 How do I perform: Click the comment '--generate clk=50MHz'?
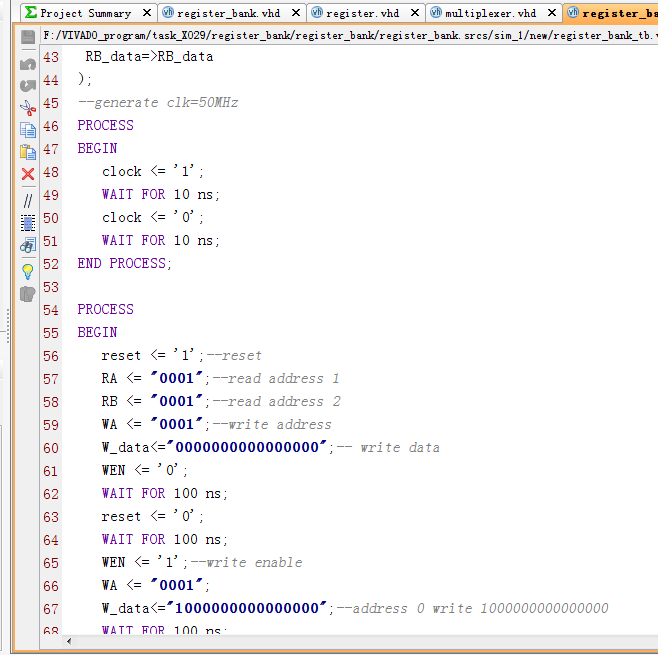(158, 103)
